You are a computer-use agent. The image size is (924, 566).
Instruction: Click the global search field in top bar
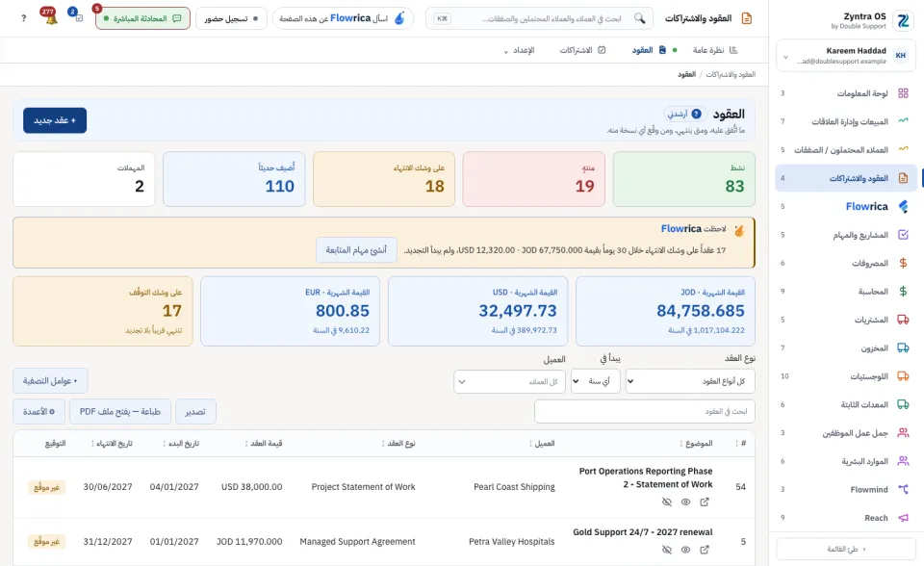pos(539,18)
